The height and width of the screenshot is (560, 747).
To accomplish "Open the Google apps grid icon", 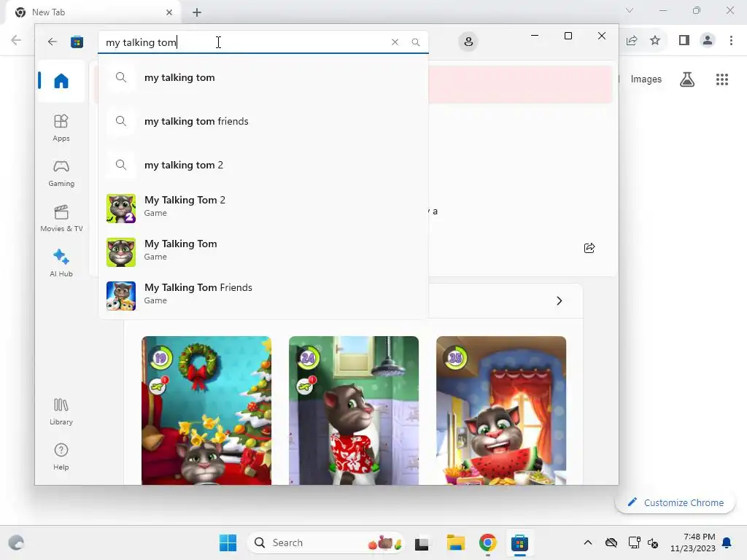I will [722, 79].
